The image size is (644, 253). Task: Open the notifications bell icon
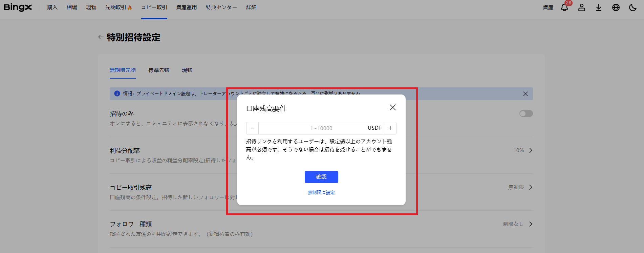pos(564,7)
